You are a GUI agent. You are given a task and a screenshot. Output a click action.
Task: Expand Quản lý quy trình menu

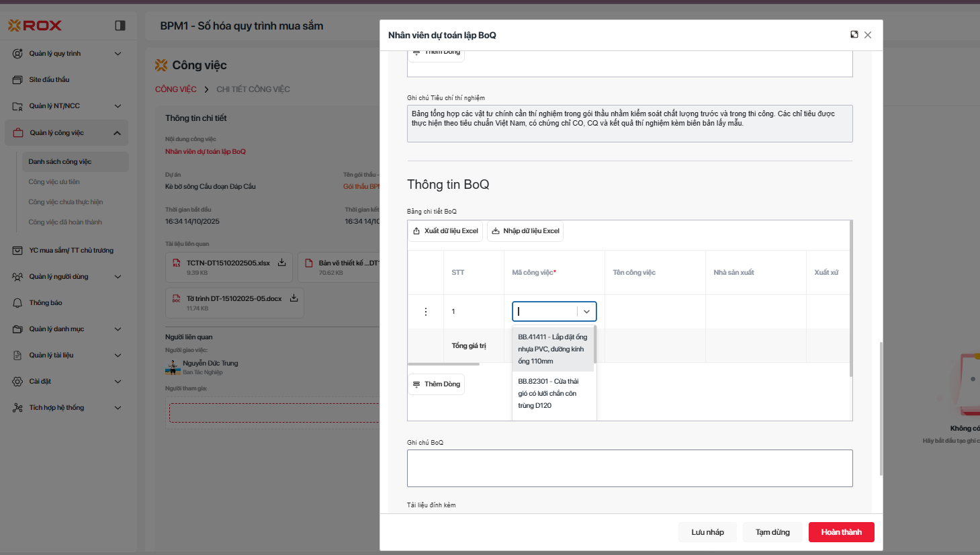[x=118, y=54]
